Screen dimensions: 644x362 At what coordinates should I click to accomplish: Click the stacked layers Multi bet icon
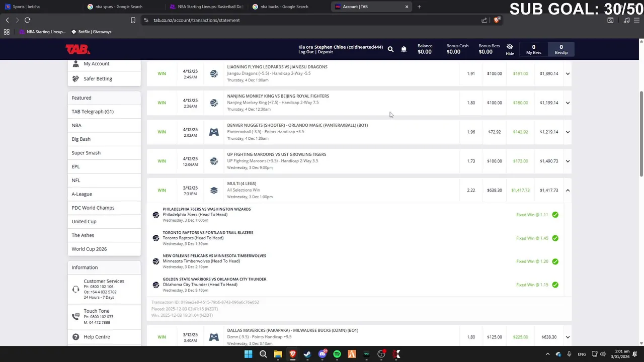pos(214,190)
